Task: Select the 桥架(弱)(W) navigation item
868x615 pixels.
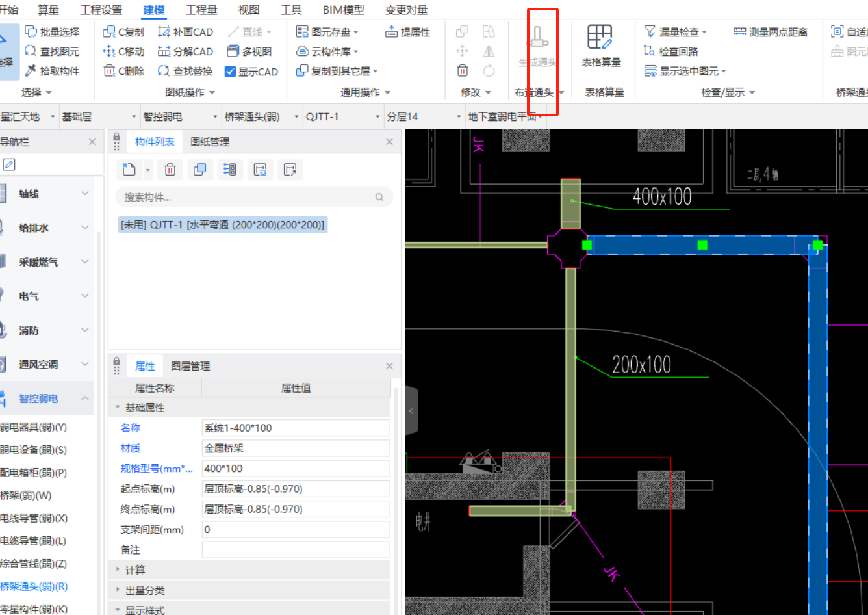Action: tap(26, 495)
